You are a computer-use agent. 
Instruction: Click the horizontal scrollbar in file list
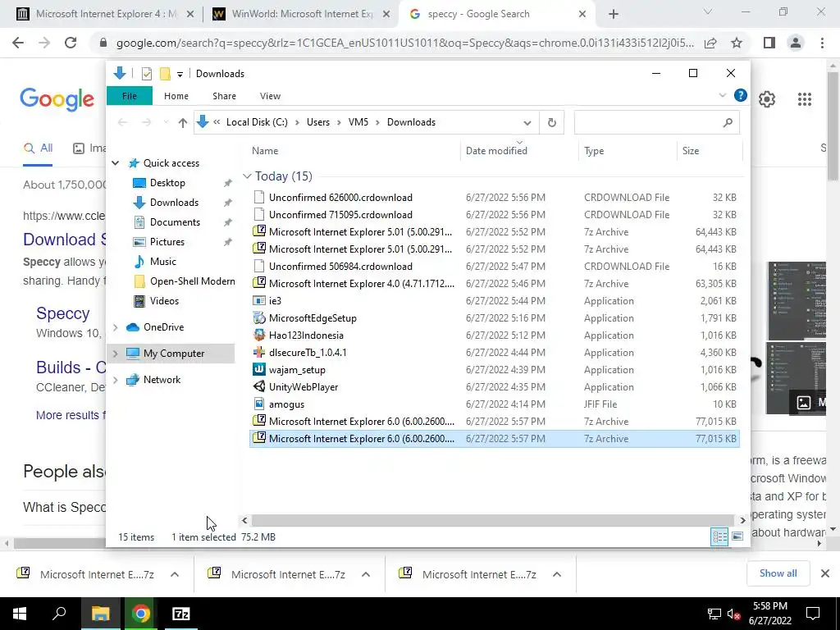tap(492, 520)
